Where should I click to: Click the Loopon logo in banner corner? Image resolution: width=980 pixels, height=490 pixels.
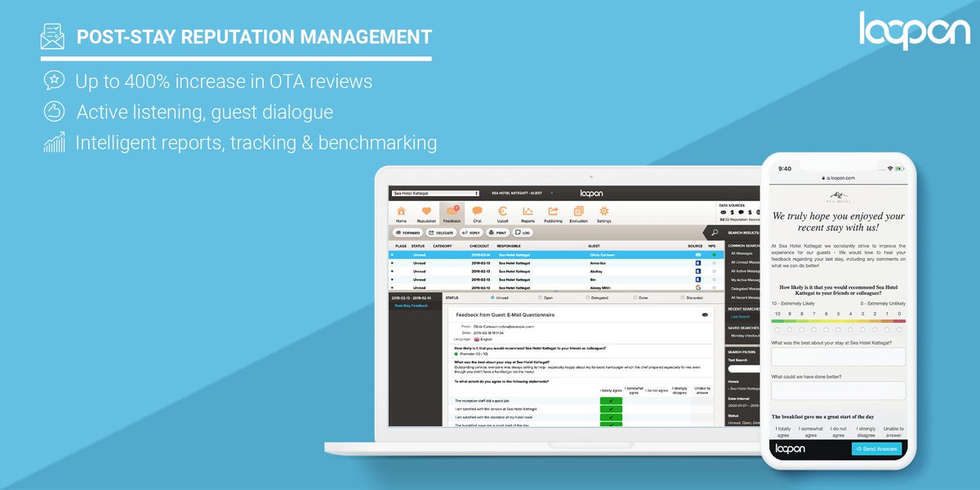915,29
